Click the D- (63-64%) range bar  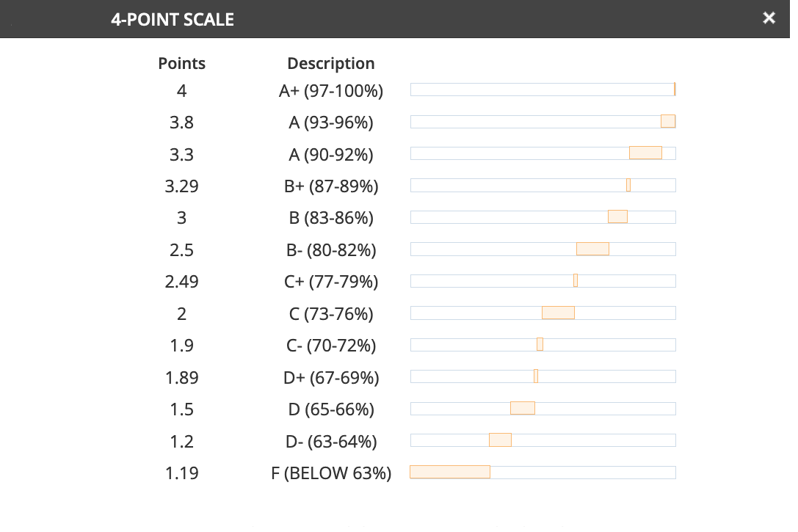pyautogui.click(x=543, y=440)
